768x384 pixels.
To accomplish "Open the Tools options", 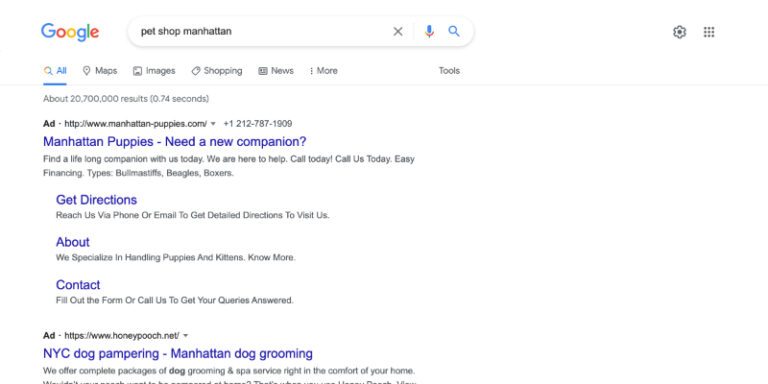I will 449,71.
